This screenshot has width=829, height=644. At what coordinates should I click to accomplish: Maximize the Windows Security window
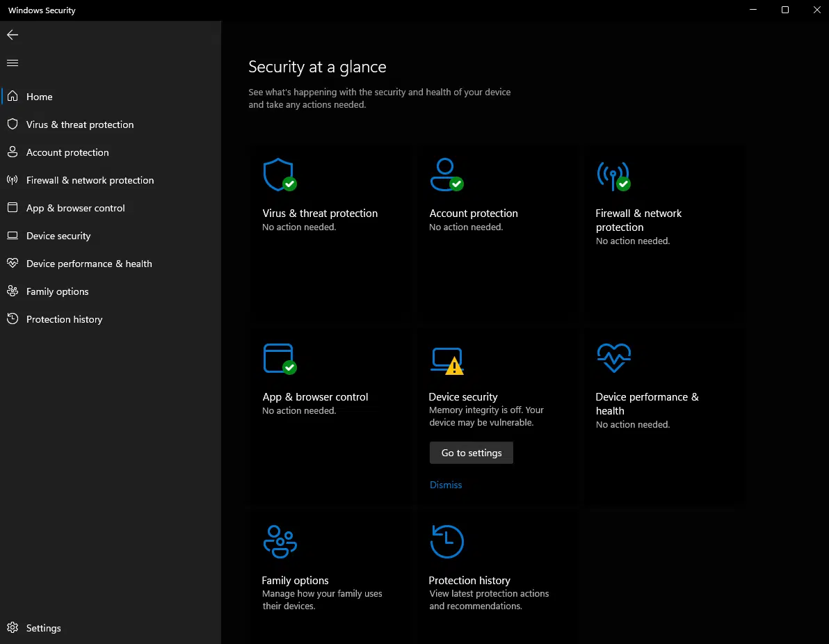click(785, 10)
